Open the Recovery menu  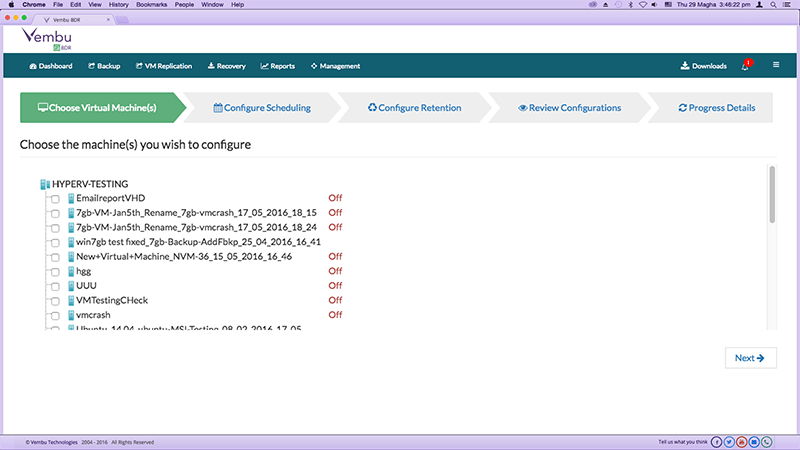click(x=227, y=66)
